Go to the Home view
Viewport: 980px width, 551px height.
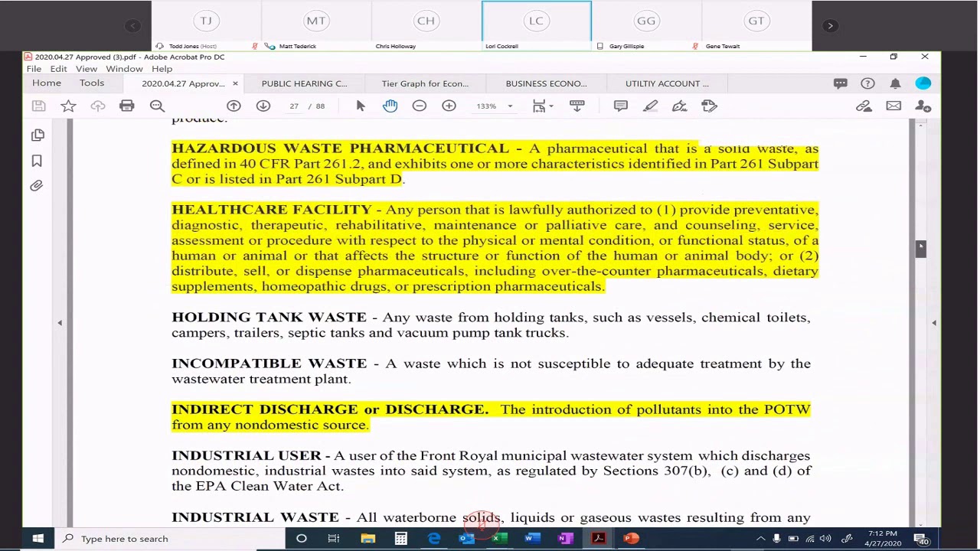tap(47, 83)
